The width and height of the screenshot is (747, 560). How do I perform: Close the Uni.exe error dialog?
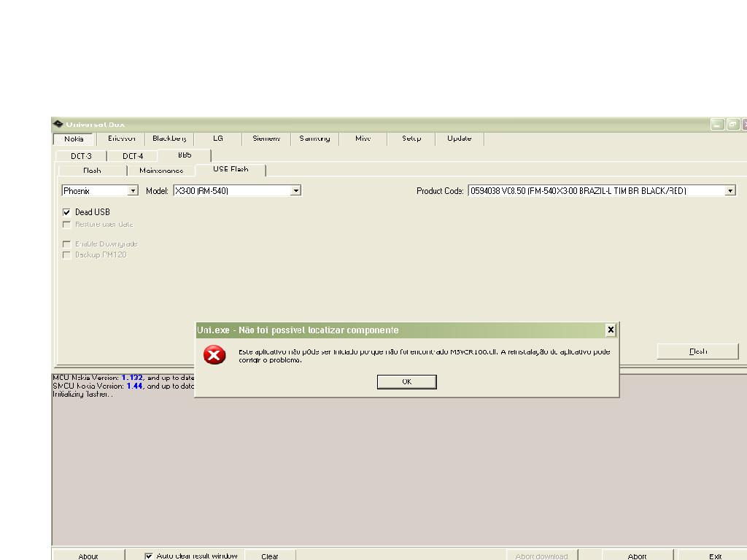point(611,330)
